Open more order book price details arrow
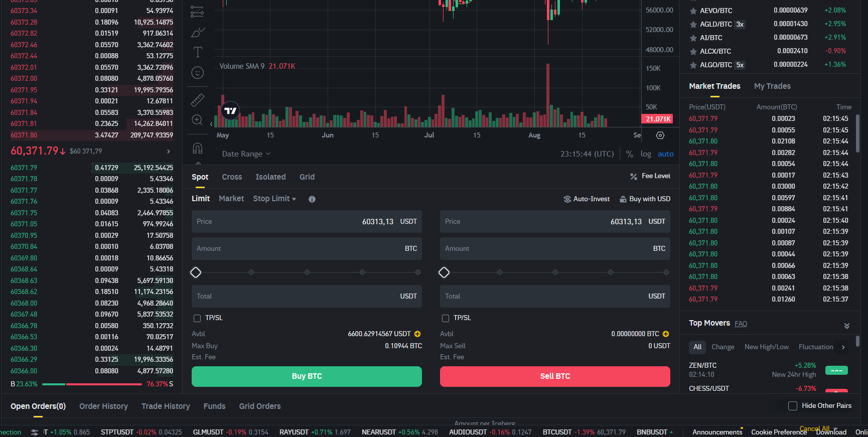This screenshot has height=437, width=868. [169, 152]
